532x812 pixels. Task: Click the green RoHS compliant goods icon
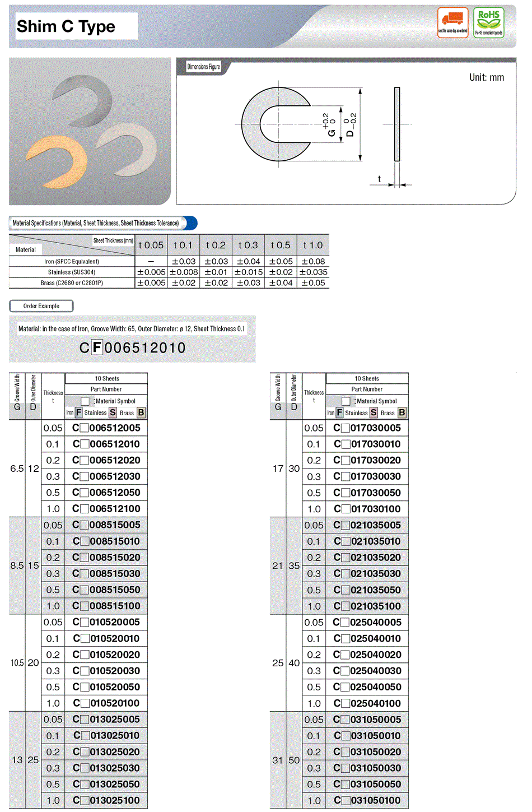(x=488, y=22)
